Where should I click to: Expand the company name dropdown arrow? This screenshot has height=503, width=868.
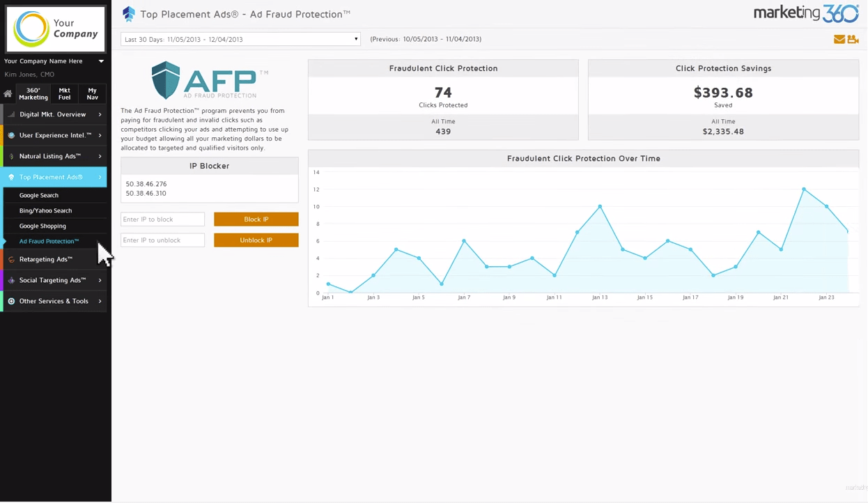(x=100, y=61)
